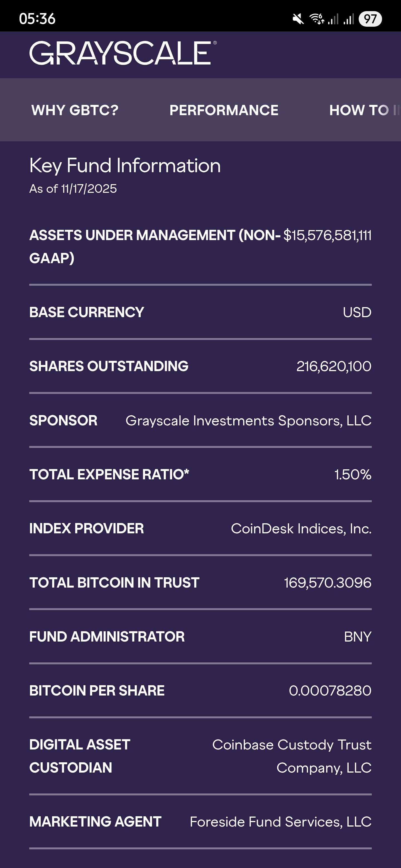Tap CoinDesk Indices, Inc. index provider
401x868 pixels.
(x=301, y=528)
